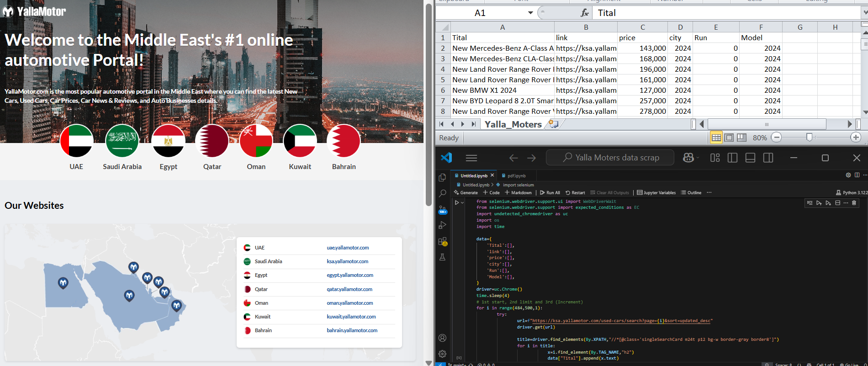
Task: Open notebook settings gear near editor tabs
Action: point(848,175)
